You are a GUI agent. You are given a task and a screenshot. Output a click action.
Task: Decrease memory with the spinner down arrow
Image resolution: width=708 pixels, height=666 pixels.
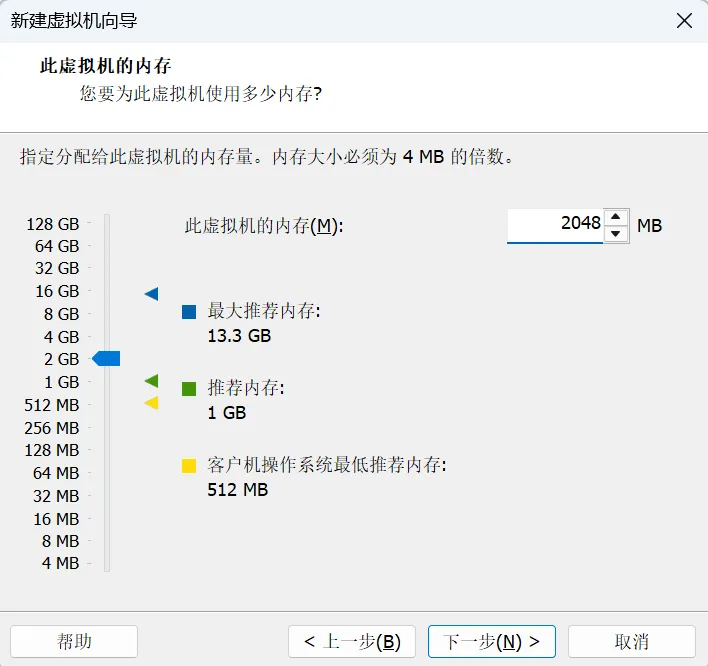point(615,234)
